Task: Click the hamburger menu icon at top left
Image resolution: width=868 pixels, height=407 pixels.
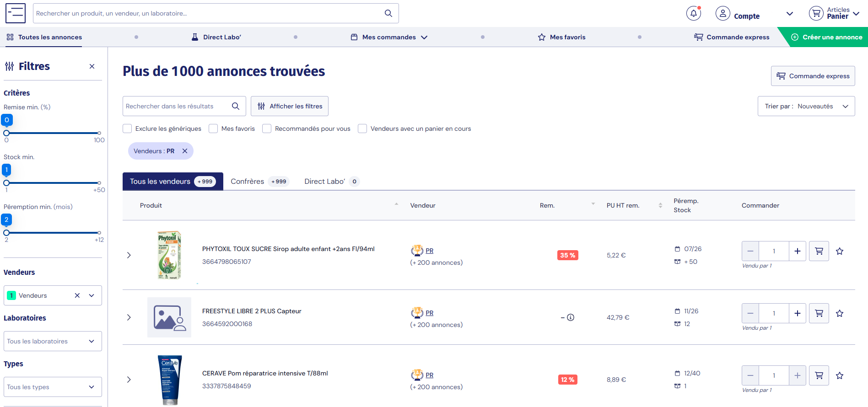Action: [16, 13]
